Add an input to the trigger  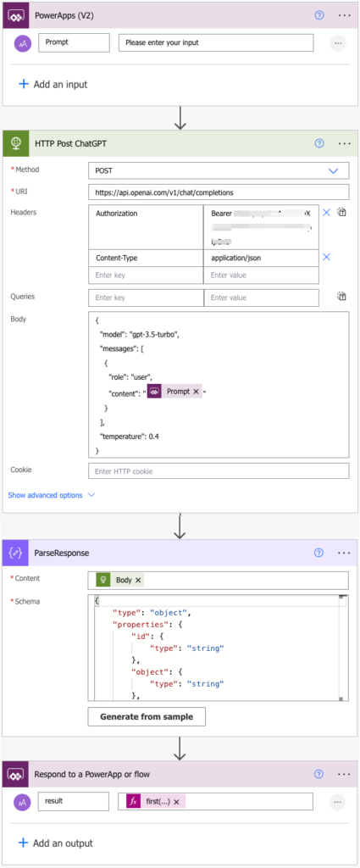pos(53,84)
